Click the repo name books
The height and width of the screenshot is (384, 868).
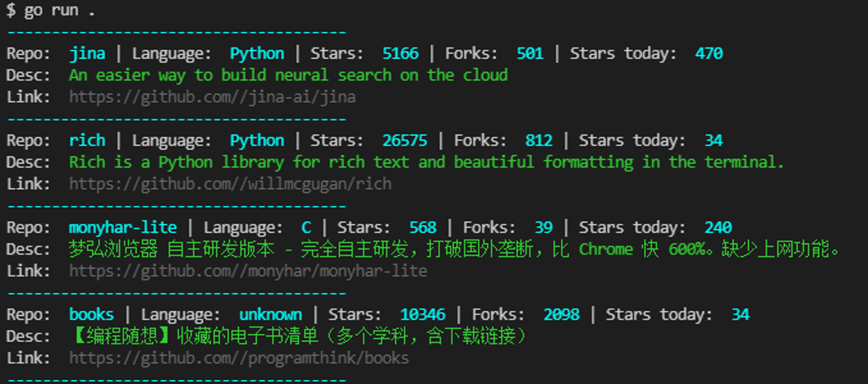coord(92,314)
